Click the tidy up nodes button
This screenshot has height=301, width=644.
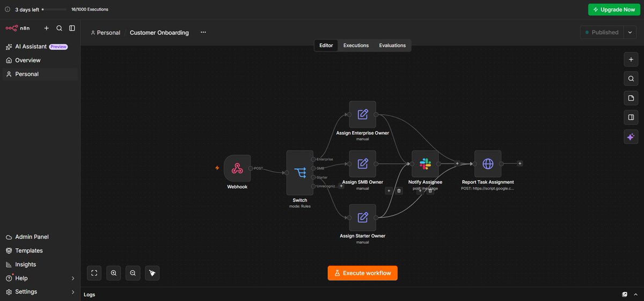pyautogui.click(x=152, y=273)
